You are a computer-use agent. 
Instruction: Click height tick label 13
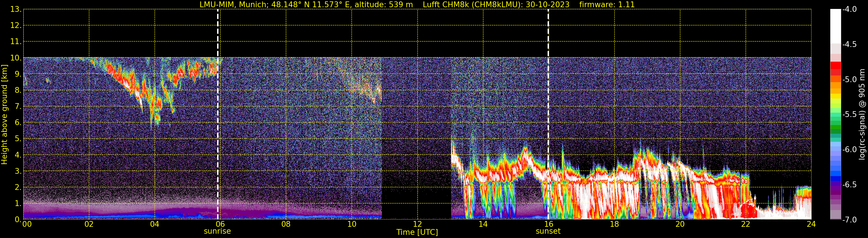pos(16,10)
